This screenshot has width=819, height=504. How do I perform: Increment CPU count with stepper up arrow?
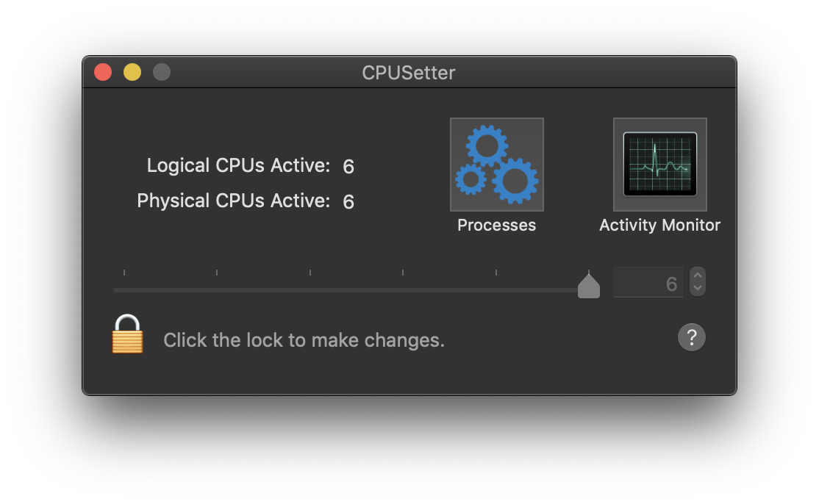[697, 275]
